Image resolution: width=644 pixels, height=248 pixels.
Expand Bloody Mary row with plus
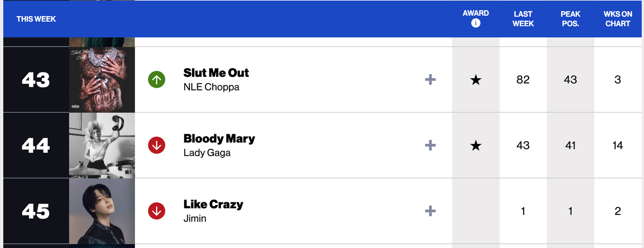(430, 145)
